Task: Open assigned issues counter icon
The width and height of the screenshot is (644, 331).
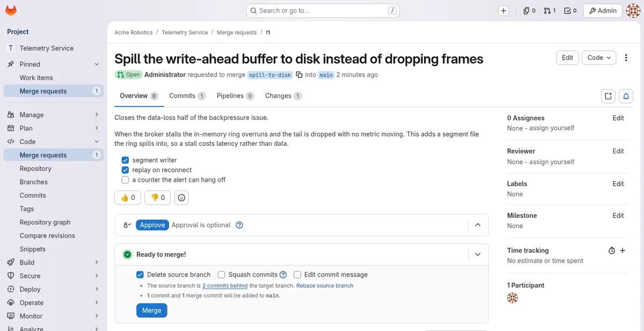Action: point(529,11)
